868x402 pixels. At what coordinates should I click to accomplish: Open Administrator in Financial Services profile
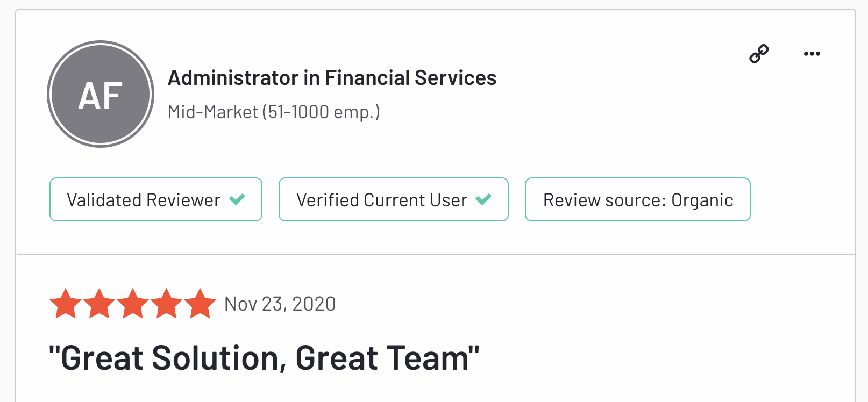(332, 78)
